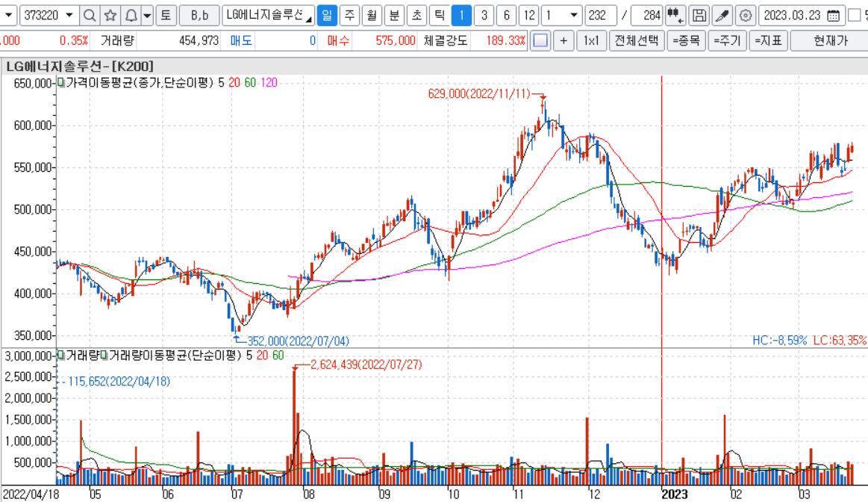Click the LC:63.35% indicator text
The image size is (868, 502).
pos(839,340)
